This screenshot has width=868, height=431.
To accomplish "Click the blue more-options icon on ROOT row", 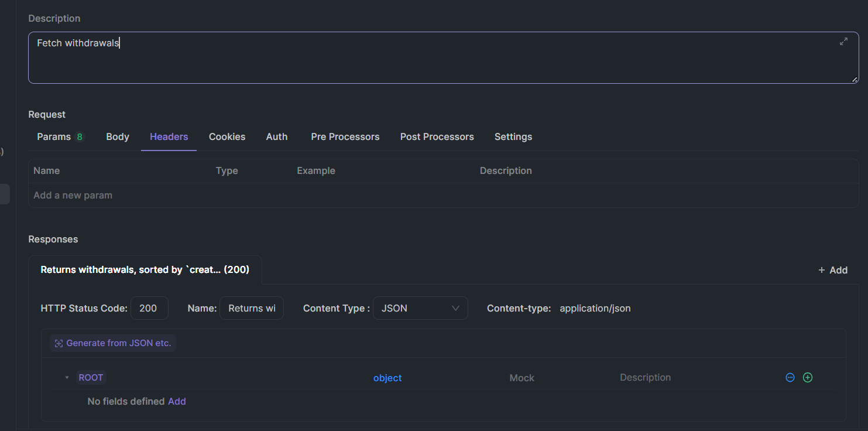I will click(790, 378).
